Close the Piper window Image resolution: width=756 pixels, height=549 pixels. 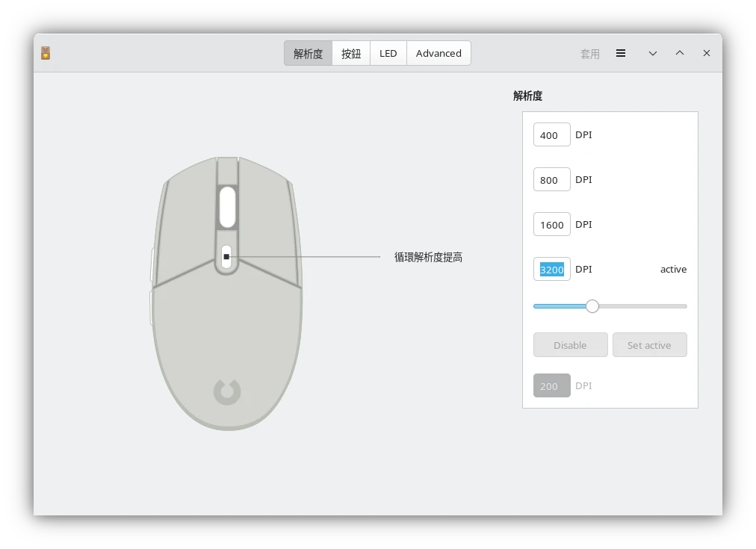tap(706, 53)
